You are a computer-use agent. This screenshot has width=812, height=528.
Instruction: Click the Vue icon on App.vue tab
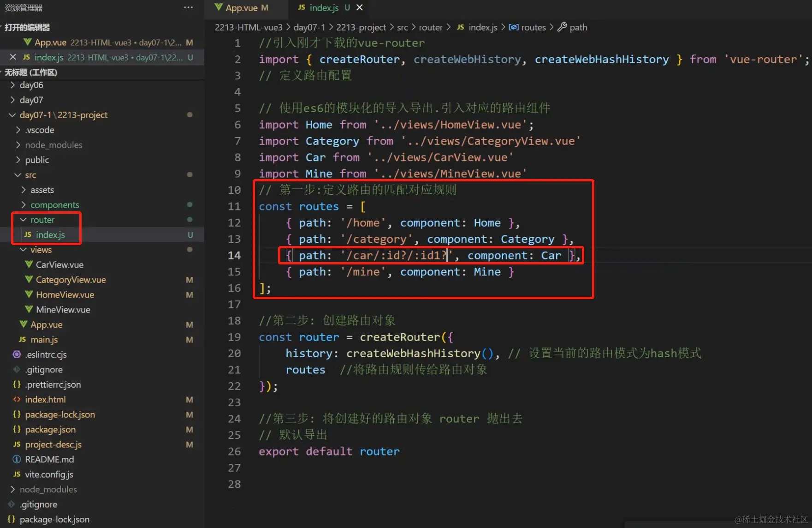point(219,7)
